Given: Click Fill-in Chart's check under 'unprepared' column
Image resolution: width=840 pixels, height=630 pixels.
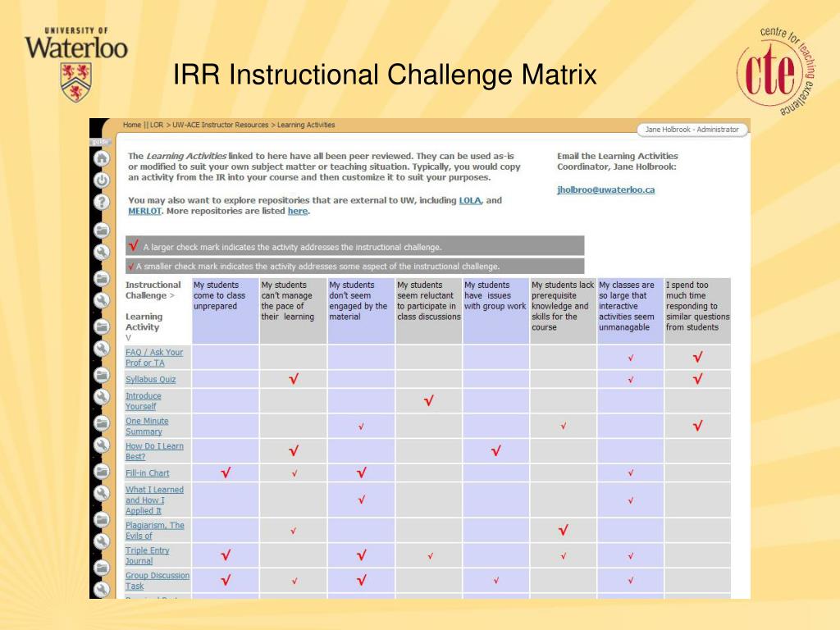Looking at the screenshot, I should tap(226, 472).
